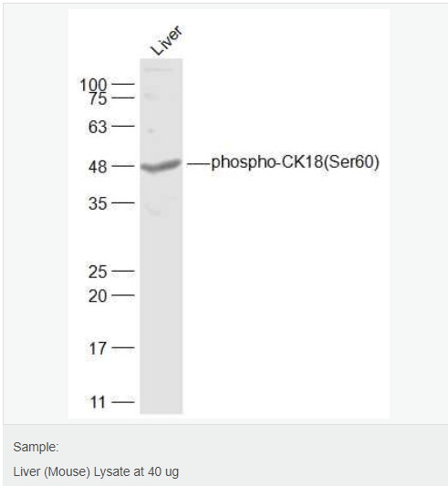
Task: Click the 63 molecular weight marker
Action: tap(98, 127)
